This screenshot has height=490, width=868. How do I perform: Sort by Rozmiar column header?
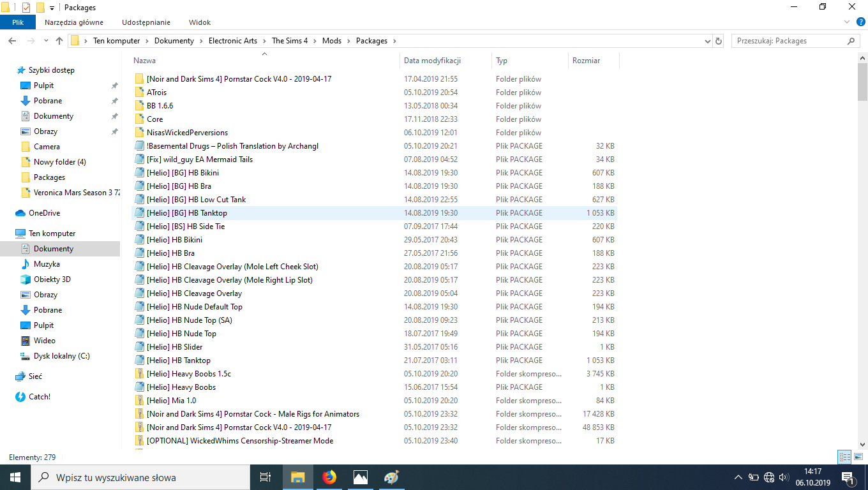point(594,61)
